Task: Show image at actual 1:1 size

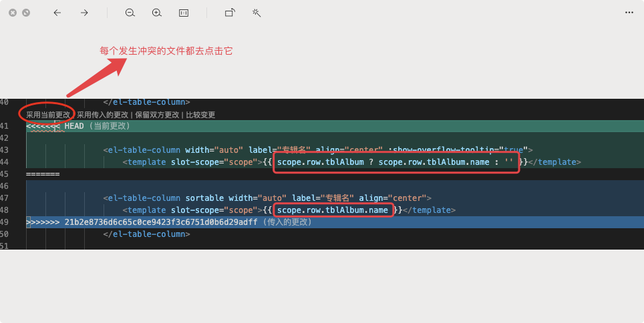Action: click(x=184, y=13)
